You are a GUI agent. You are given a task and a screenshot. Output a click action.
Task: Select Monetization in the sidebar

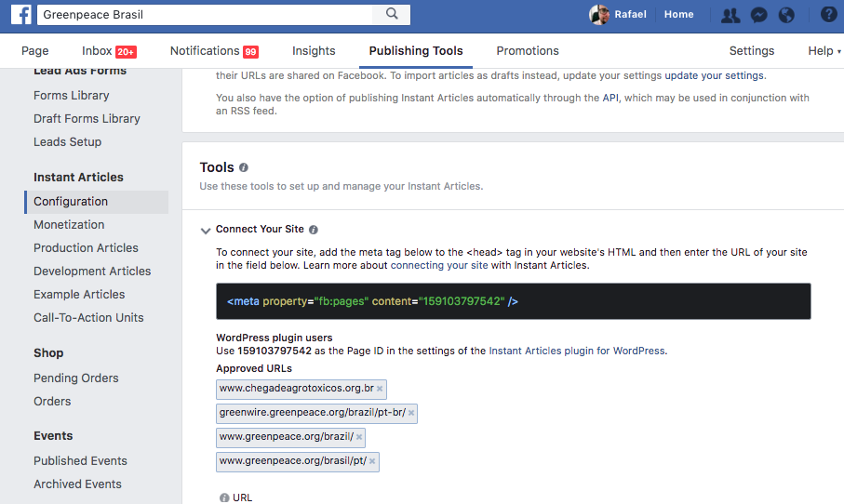click(69, 225)
